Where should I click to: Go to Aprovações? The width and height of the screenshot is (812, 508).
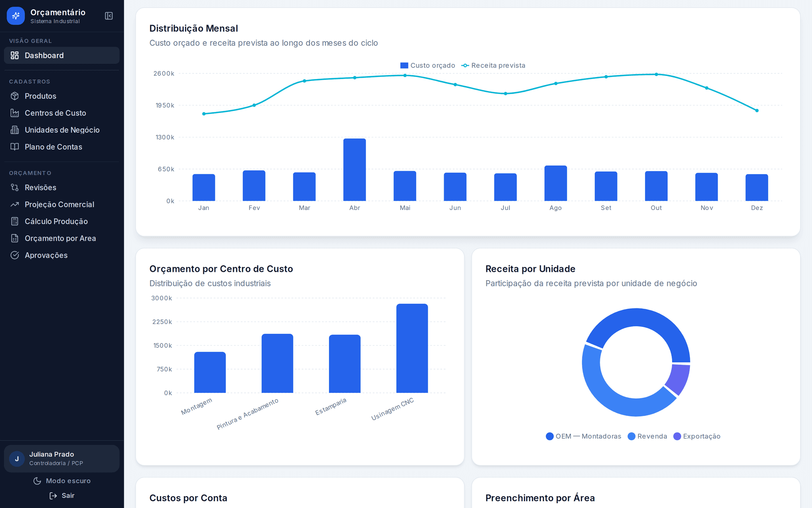(61, 255)
